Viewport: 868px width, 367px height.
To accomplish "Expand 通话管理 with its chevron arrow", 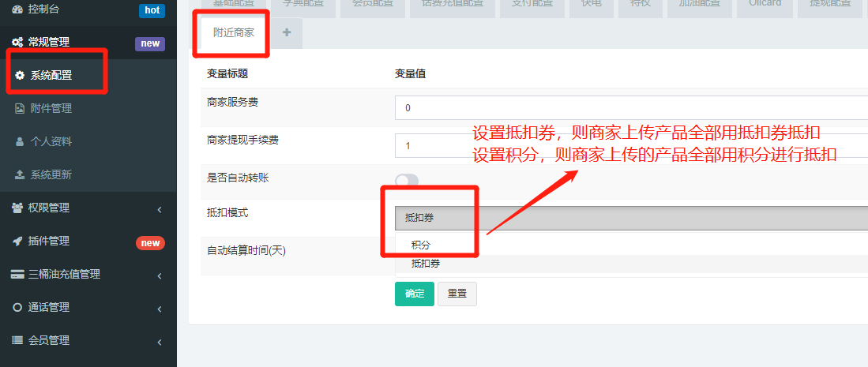I will pos(160,309).
